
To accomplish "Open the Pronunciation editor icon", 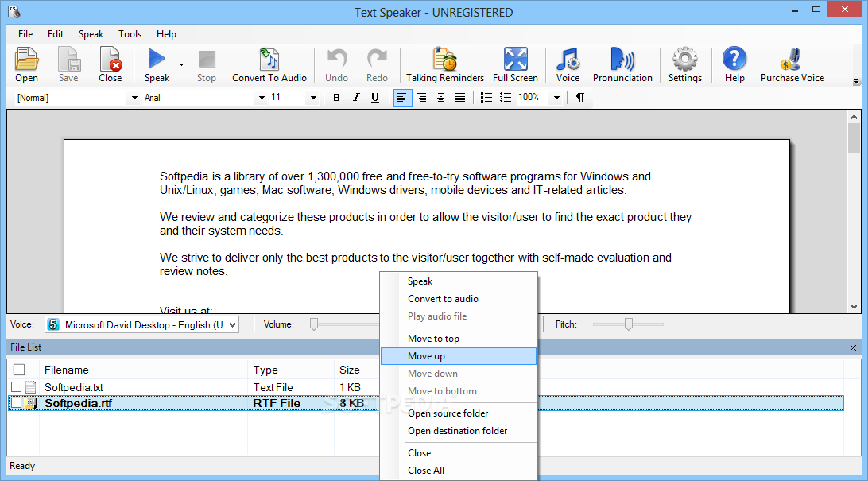I will (622, 60).
